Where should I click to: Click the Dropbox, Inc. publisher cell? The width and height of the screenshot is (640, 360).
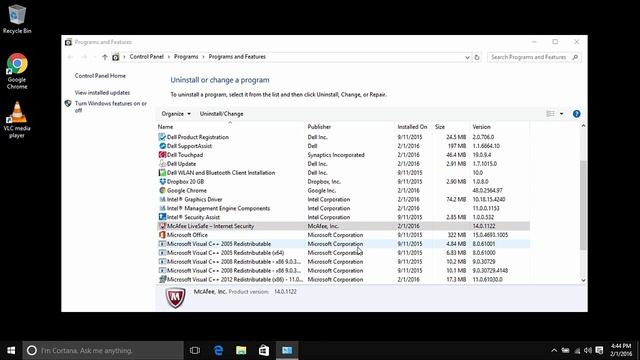point(324,182)
